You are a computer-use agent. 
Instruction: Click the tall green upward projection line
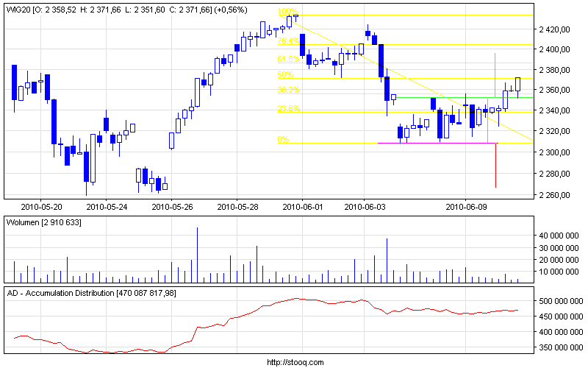click(x=495, y=75)
